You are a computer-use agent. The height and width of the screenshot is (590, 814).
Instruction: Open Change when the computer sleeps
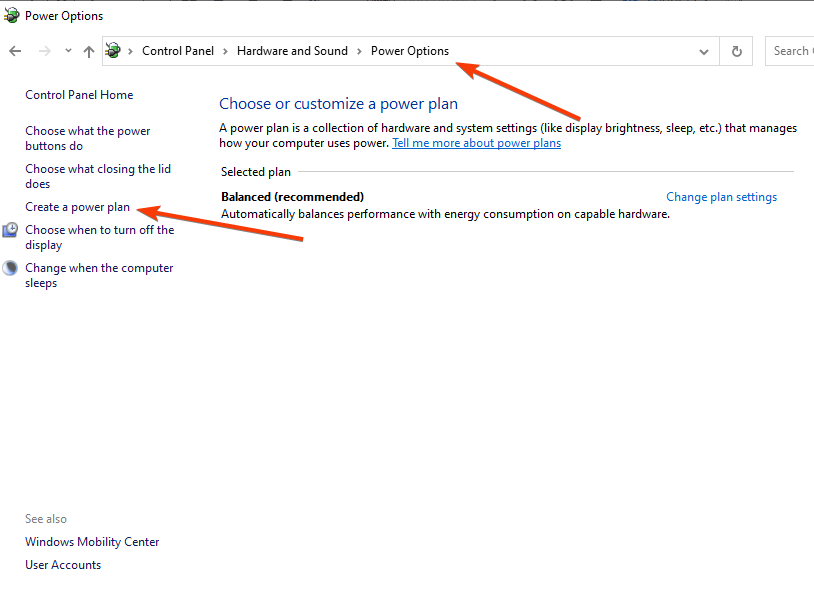click(x=99, y=275)
